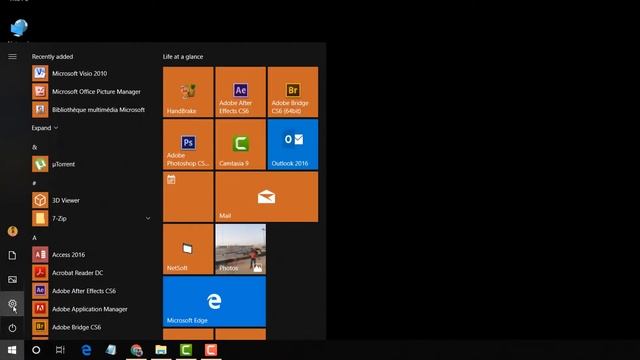
Task: Jump to the letter A group header
Action: click(x=34, y=238)
